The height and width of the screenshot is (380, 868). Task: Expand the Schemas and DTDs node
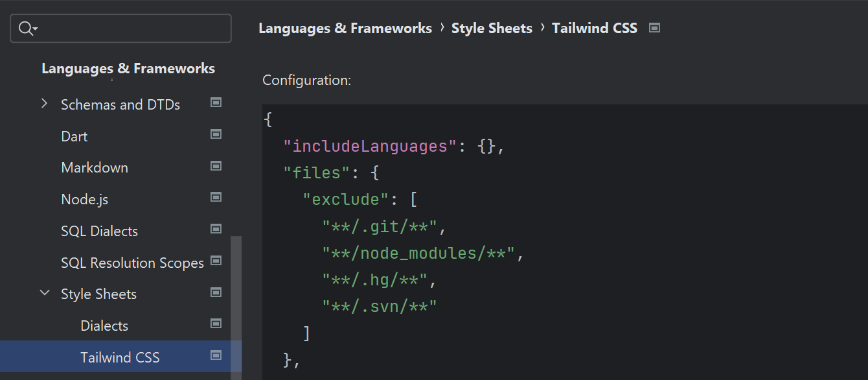(x=44, y=104)
